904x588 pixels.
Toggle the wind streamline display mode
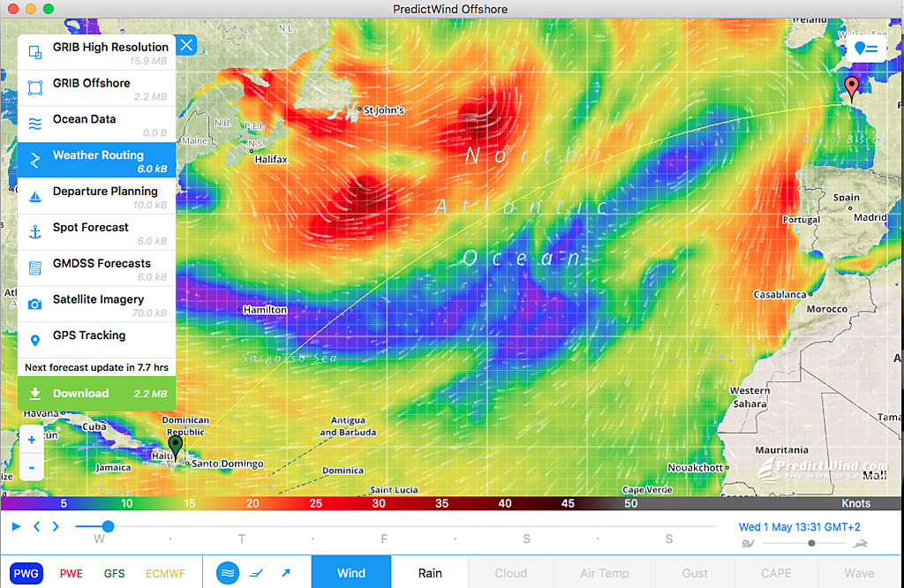[x=228, y=573]
